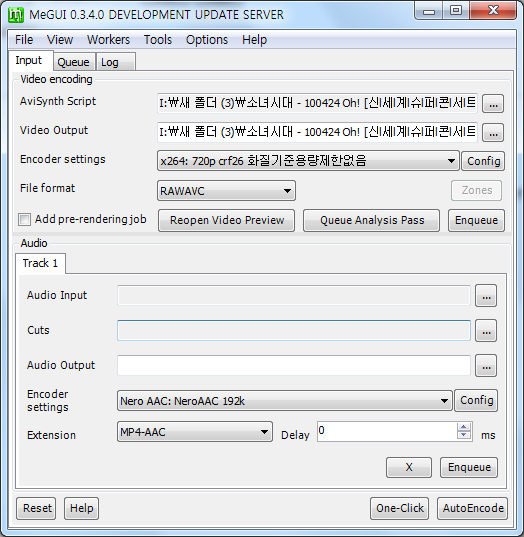Select the Track 1 audio tab
This screenshot has height=537, width=524.
pyautogui.click(x=40, y=263)
